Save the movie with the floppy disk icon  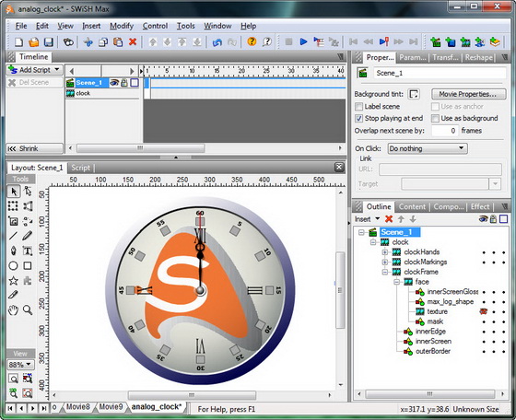[x=48, y=42]
